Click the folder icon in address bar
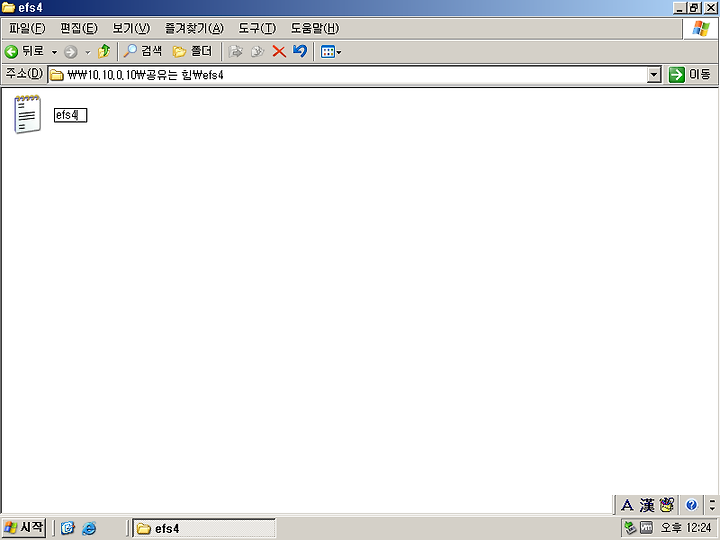 point(57,75)
